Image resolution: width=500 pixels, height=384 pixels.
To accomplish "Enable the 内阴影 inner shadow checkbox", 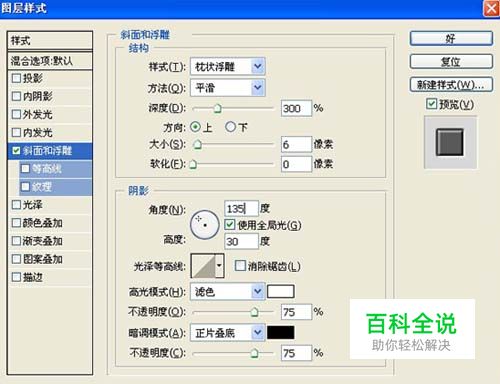I will tap(16, 96).
